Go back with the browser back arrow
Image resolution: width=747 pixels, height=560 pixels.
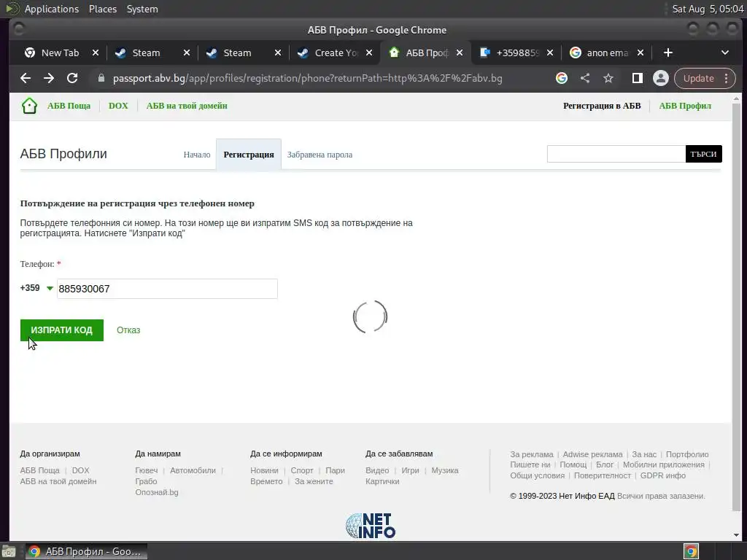pos(26,78)
